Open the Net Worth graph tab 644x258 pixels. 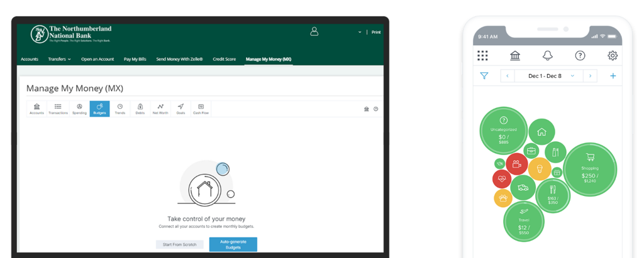click(160, 109)
